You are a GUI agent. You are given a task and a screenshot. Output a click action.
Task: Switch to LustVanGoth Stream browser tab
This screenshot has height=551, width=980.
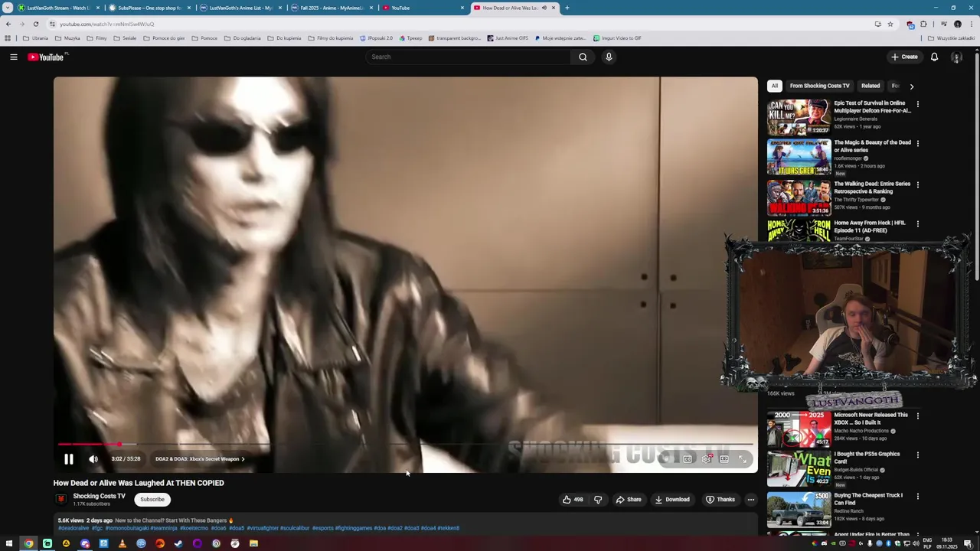pyautogui.click(x=57, y=8)
